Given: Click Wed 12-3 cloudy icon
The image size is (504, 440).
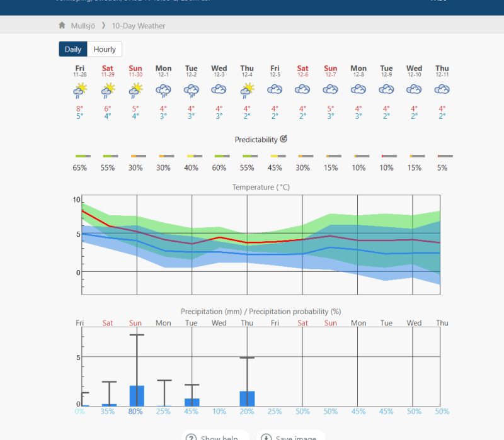Looking at the screenshot, I should pos(219,89).
